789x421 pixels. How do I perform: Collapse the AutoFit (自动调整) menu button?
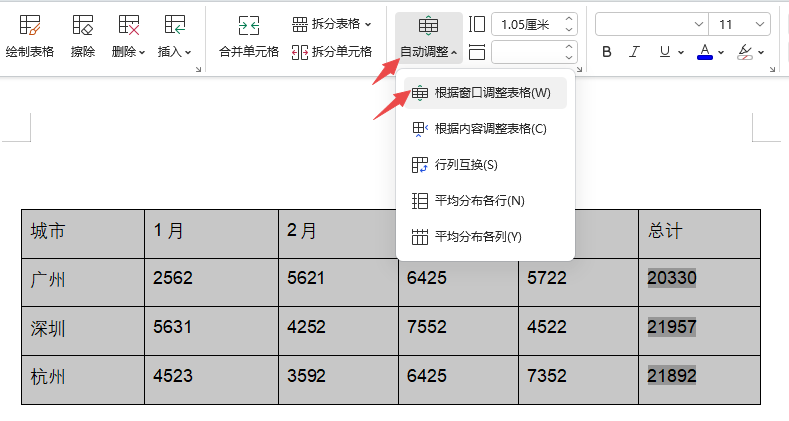(x=428, y=37)
